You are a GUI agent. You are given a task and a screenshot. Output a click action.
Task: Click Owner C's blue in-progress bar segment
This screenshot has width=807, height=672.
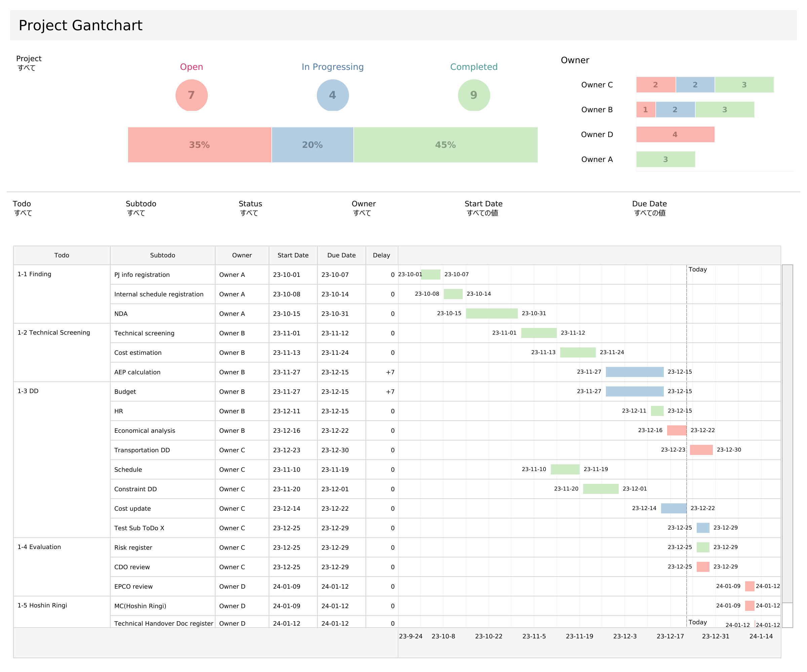(x=695, y=85)
